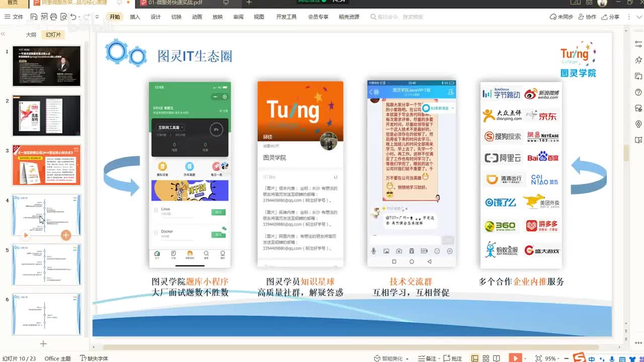Screen dimensions: 644x362
Task: Select the 审阅 review tab
Action: tap(238, 17)
